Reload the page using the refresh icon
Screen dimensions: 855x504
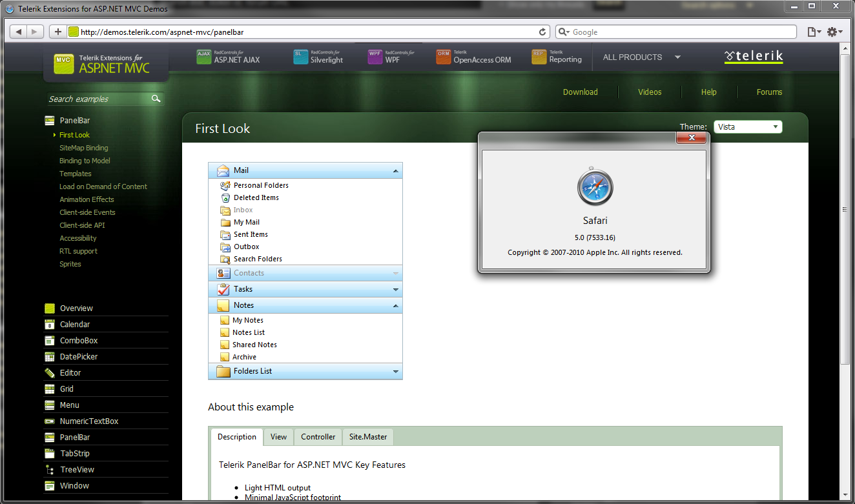542,32
